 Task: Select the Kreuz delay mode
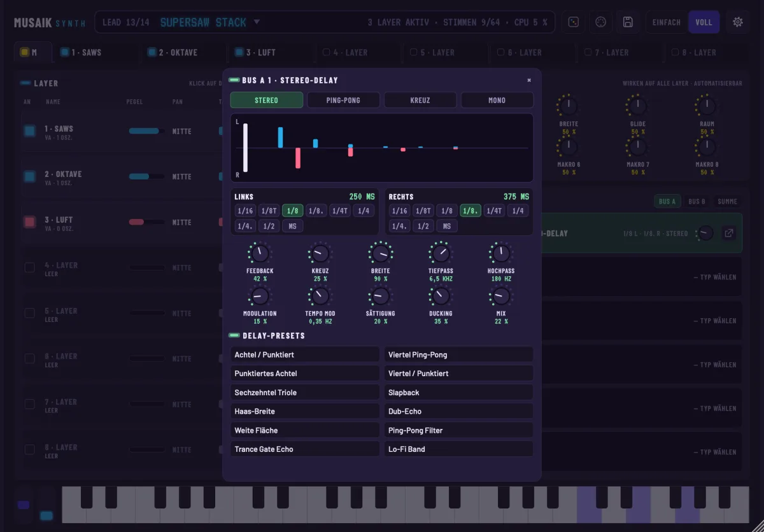click(x=420, y=100)
